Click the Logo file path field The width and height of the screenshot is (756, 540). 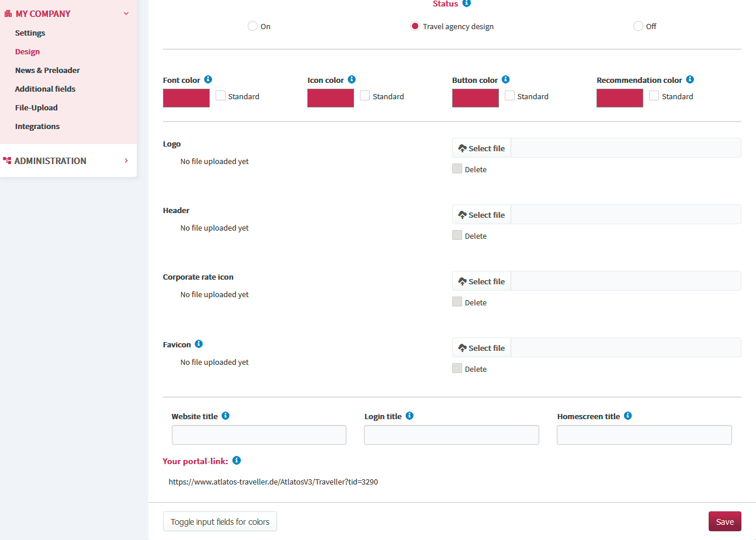click(x=626, y=148)
